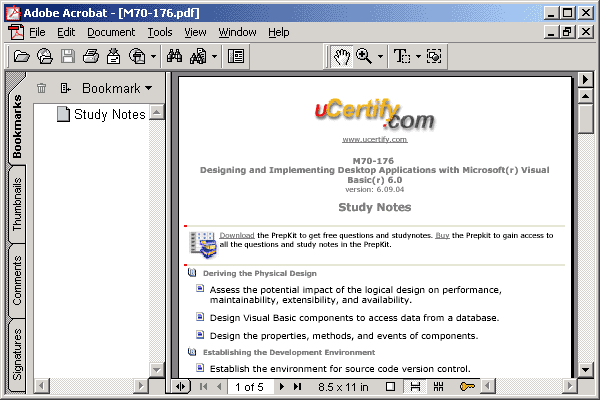
Task: Click the show/hide navigation pane status button
Action: click(x=180, y=387)
